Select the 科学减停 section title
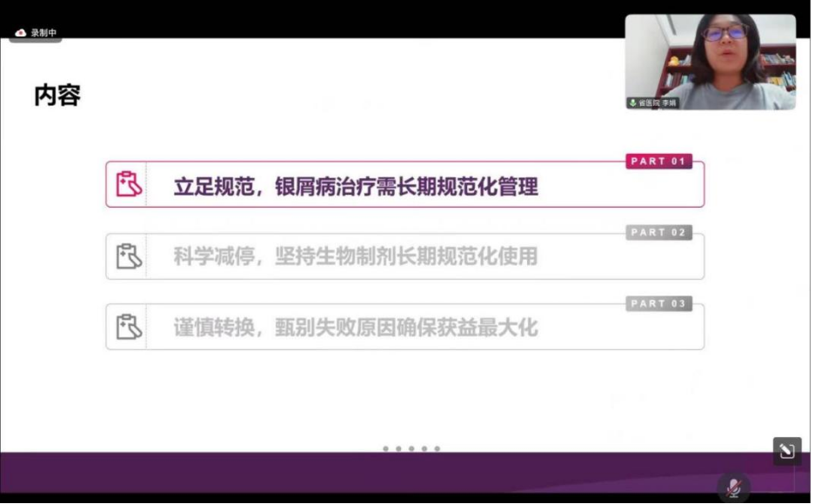 pos(356,257)
